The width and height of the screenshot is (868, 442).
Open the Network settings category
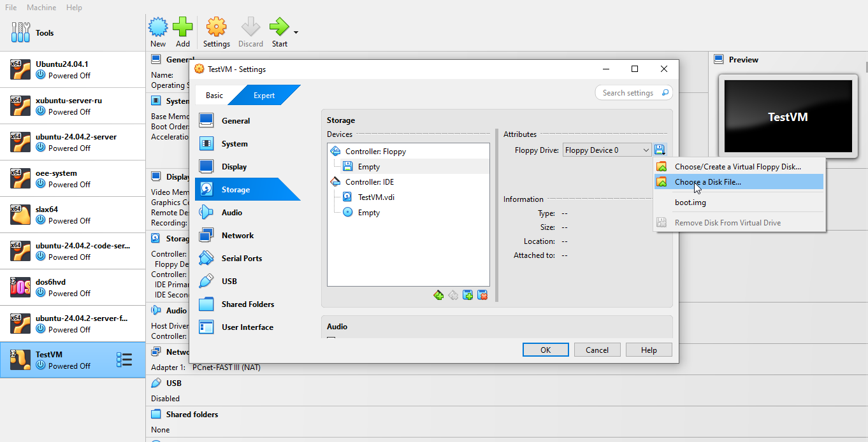(x=237, y=236)
